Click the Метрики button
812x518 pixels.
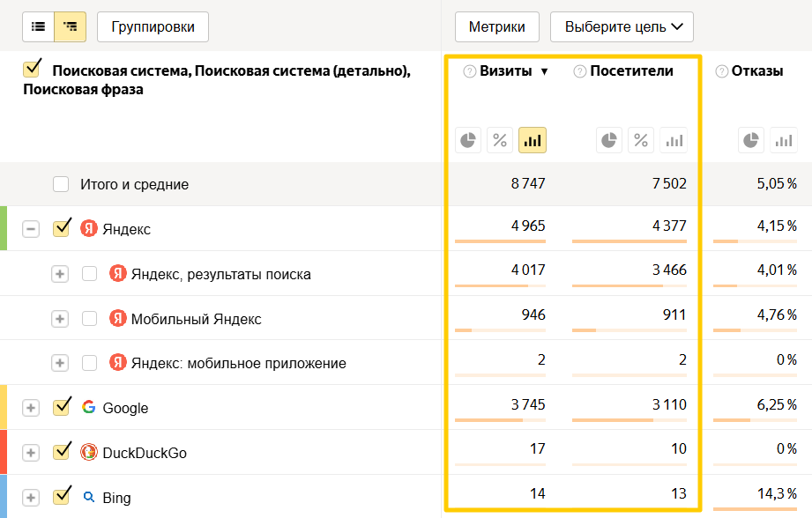(497, 26)
